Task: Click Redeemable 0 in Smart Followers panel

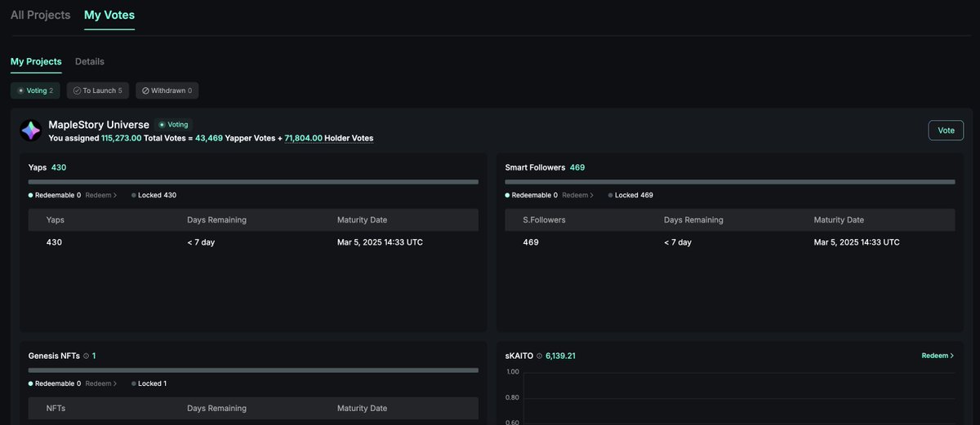Action: [x=532, y=195]
